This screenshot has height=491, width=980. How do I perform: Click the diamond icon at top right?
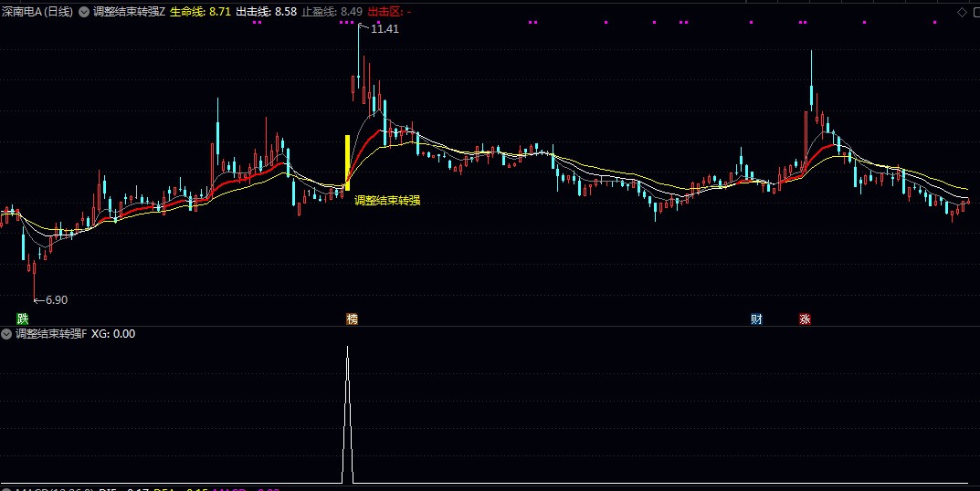click(x=962, y=12)
